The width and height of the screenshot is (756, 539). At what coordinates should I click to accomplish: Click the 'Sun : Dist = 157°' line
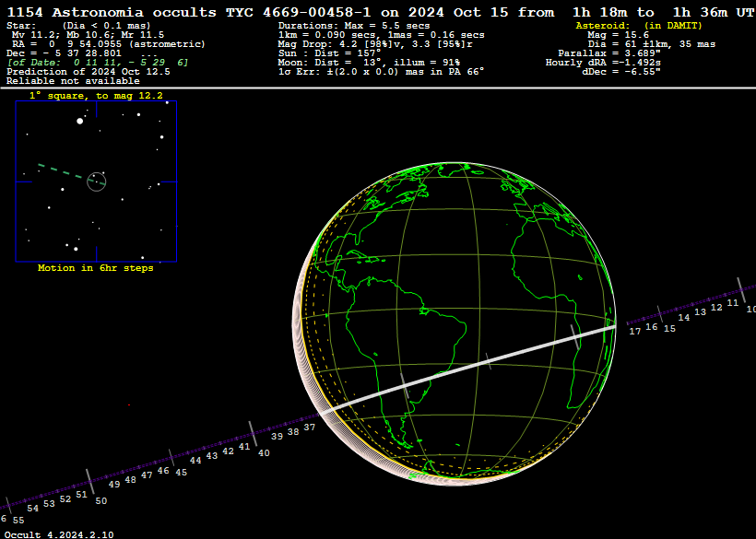tap(330, 53)
